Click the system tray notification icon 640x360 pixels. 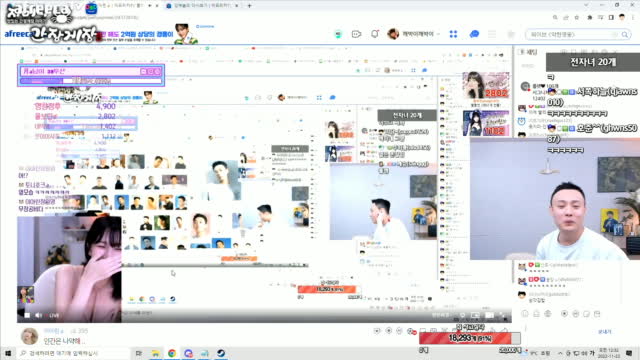click(x=629, y=353)
